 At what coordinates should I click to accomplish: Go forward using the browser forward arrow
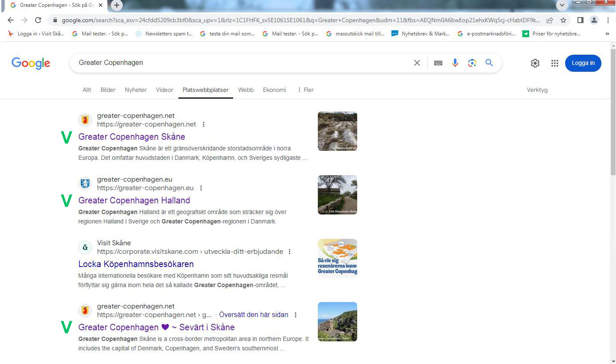[24, 20]
